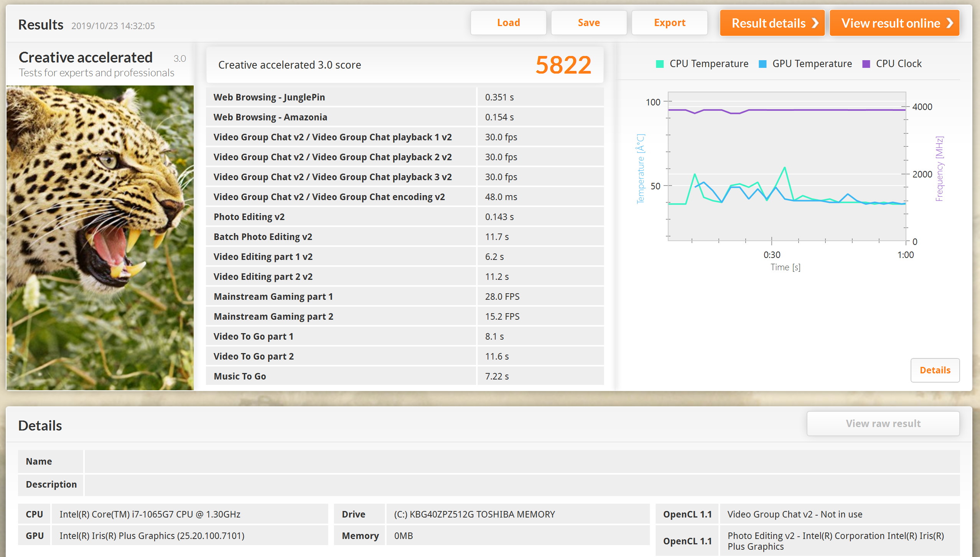This screenshot has height=557, width=980.
Task: Click the Result details chevron arrow
Action: pyautogui.click(x=815, y=23)
